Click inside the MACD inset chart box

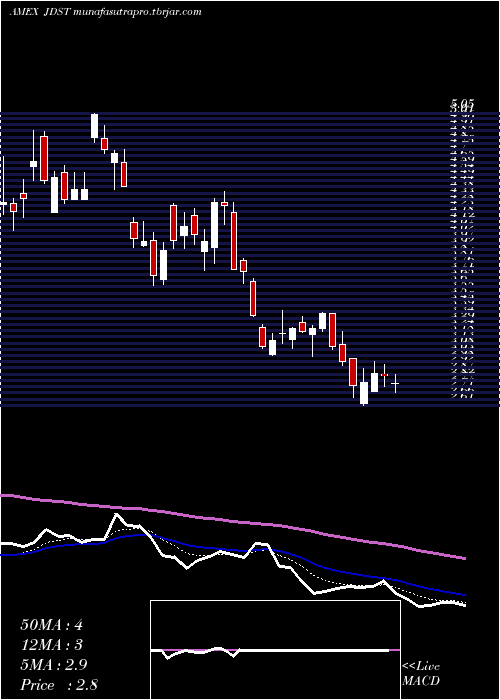click(275, 650)
